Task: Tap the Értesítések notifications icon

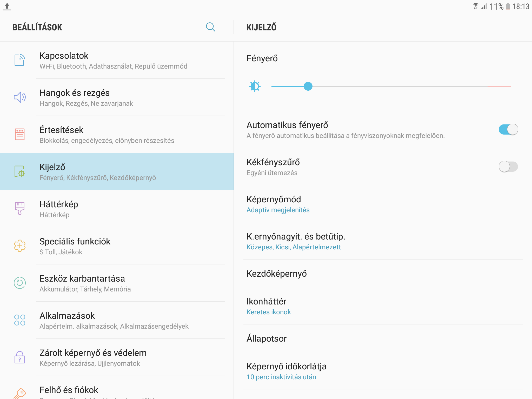Action: pyautogui.click(x=20, y=134)
